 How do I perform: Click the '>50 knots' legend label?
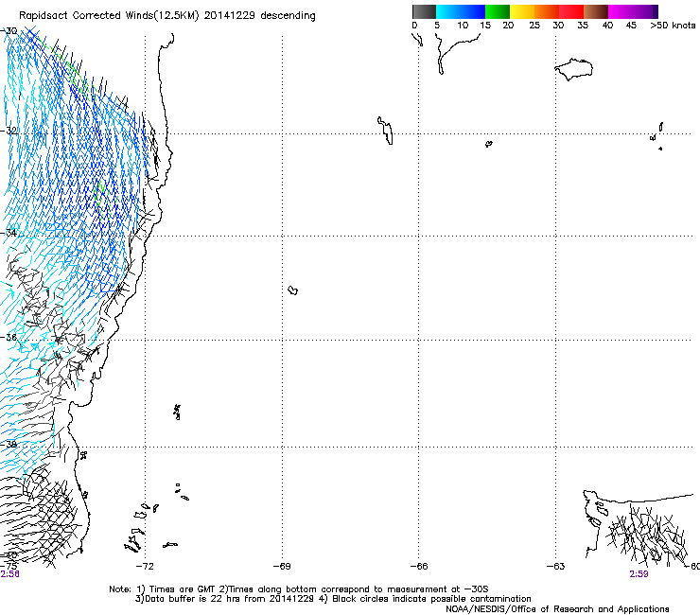(x=673, y=26)
